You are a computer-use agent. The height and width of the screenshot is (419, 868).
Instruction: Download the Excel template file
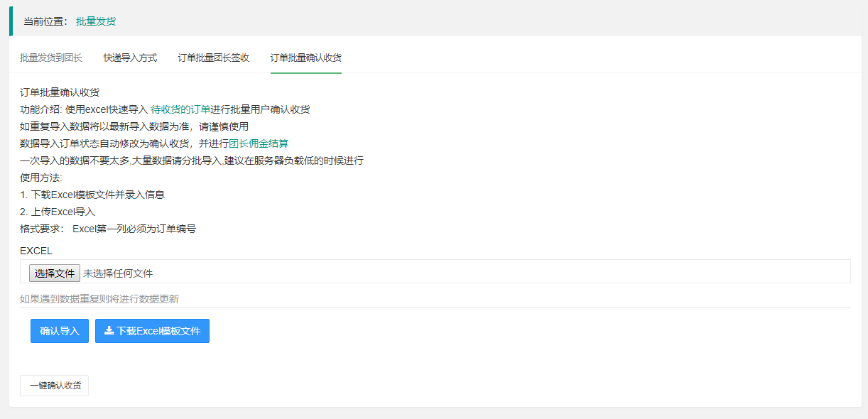point(152,331)
